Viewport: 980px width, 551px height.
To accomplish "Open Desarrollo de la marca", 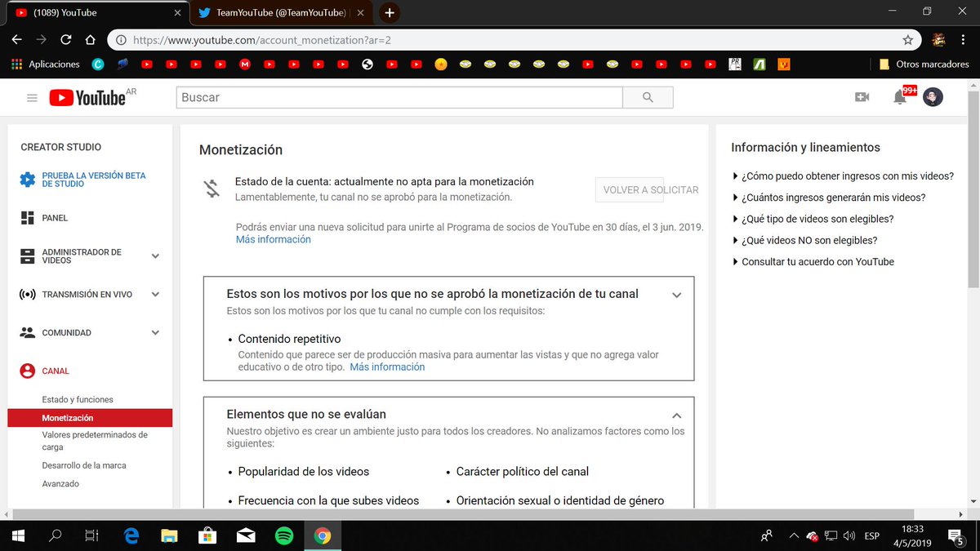I will click(x=84, y=465).
